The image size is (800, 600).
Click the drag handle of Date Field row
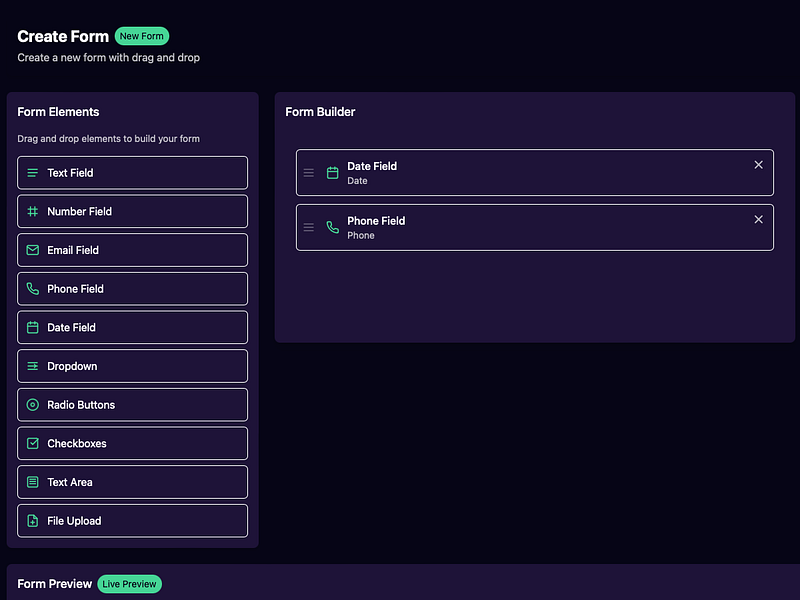tap(309, 173)
